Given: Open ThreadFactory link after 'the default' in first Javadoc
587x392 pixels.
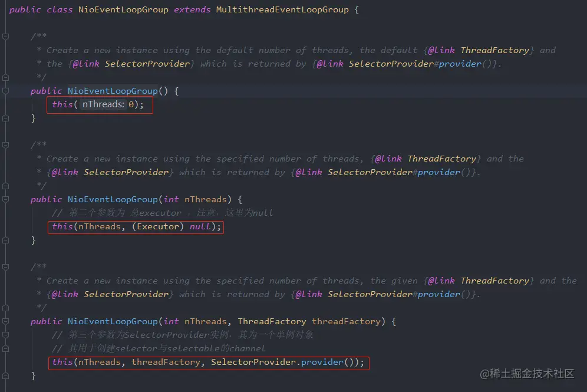Looking at the screenshot, I should click(x=494, y=50).
